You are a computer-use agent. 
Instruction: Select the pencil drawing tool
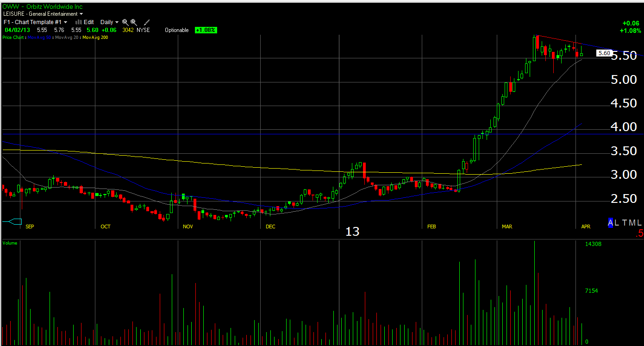point(147,22)
